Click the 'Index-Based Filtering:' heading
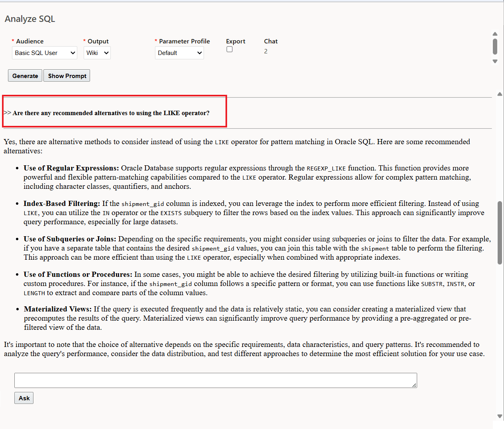This screenshot has width=504, height=429. click(x=62, y=204)
